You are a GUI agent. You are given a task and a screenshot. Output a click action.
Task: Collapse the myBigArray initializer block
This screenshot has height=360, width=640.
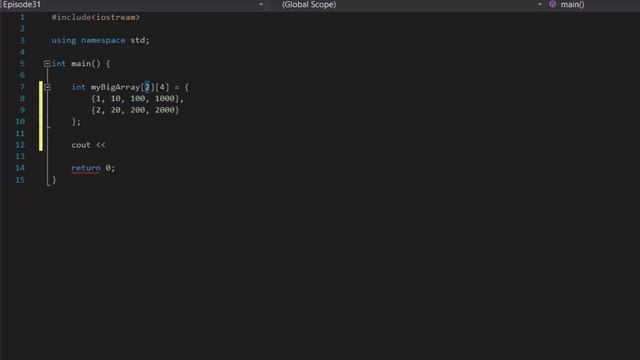click(47, 87)
